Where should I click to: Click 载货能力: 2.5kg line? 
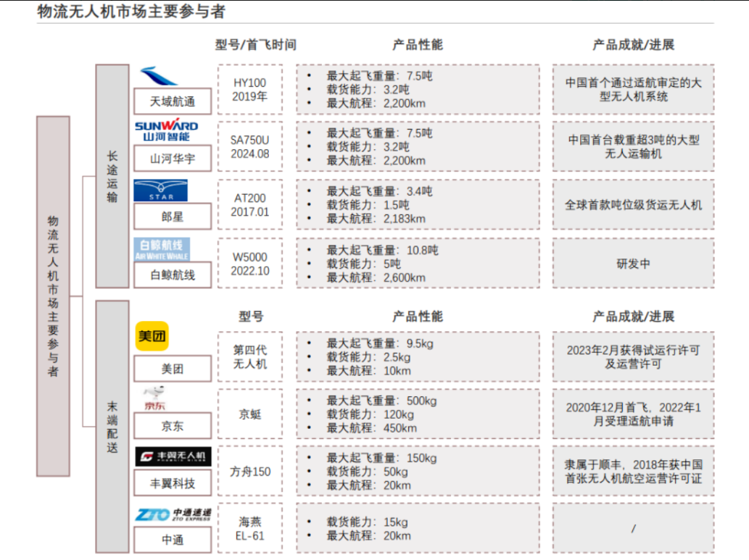368,357
